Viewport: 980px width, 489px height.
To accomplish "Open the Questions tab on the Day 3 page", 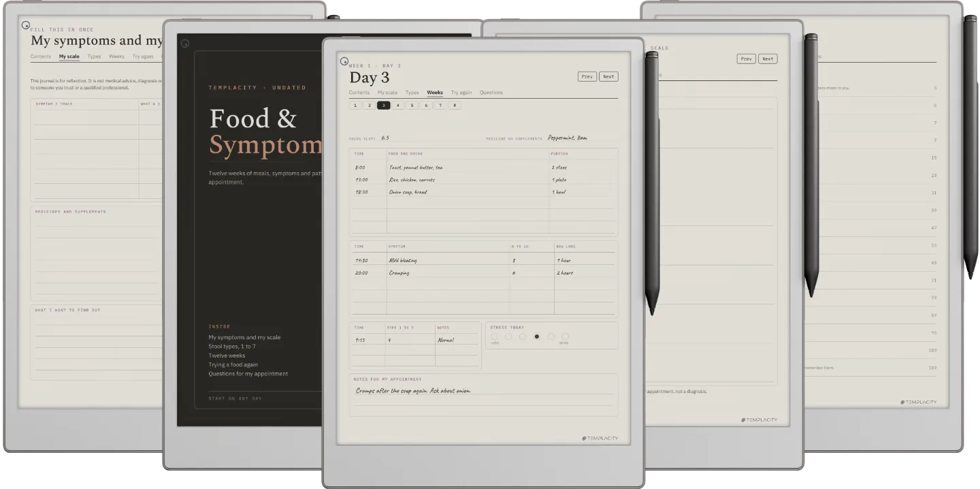I will pos(491,93).
